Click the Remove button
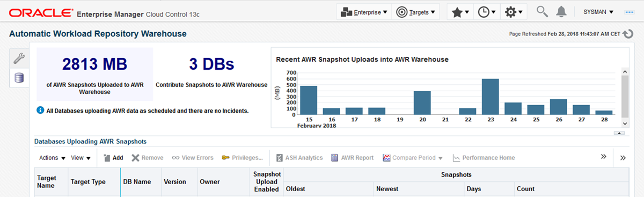The image size is (644, 197). 148,158
